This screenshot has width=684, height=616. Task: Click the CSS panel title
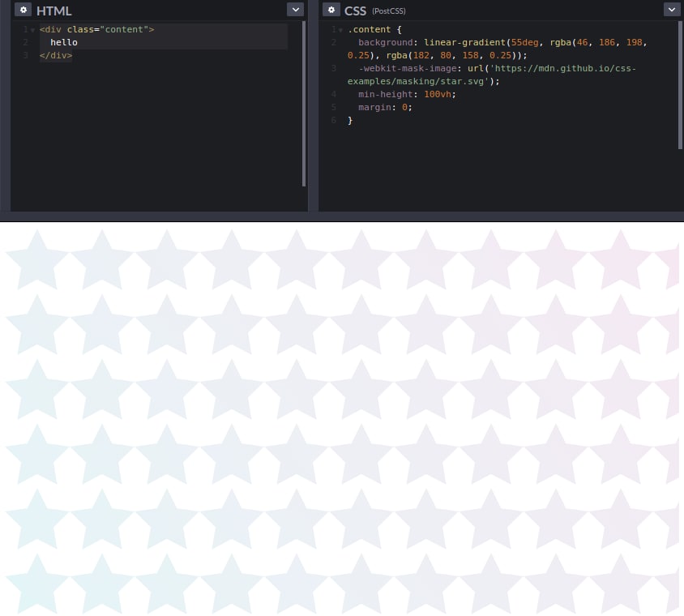click(x=355, y=11)
